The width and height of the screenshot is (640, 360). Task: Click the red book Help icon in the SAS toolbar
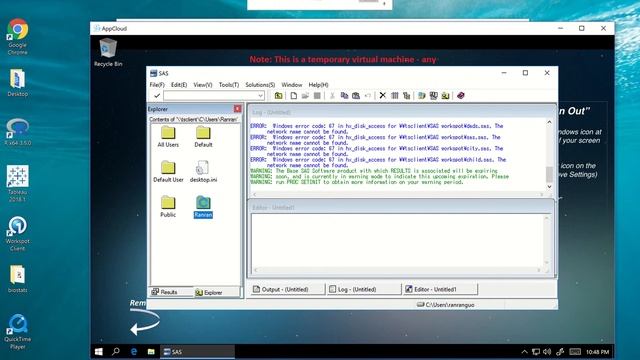[x=461, y=96]
